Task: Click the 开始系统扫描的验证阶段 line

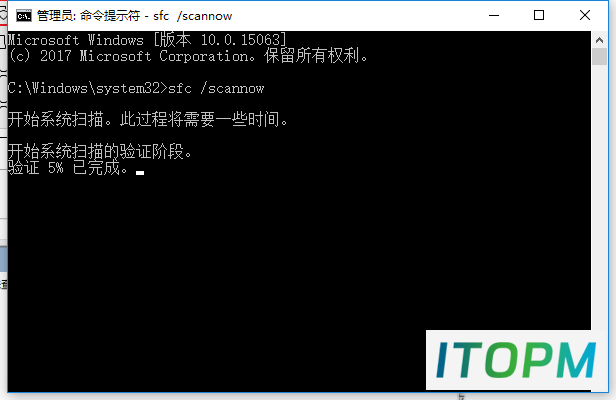Action: (100, 151)
